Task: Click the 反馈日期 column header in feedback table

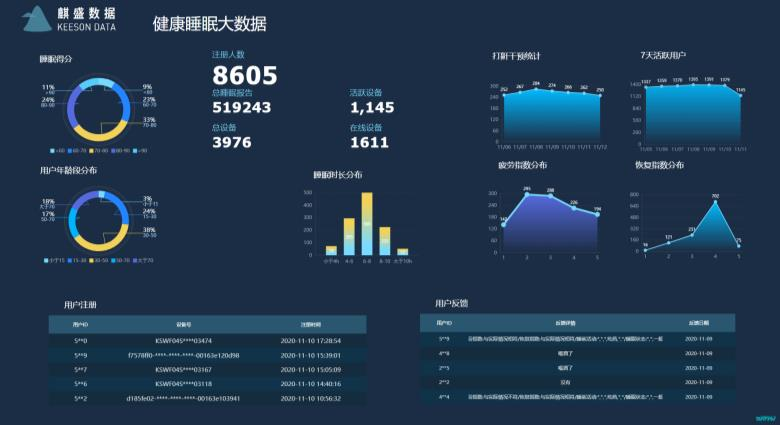Action: [x=698, y=323]
